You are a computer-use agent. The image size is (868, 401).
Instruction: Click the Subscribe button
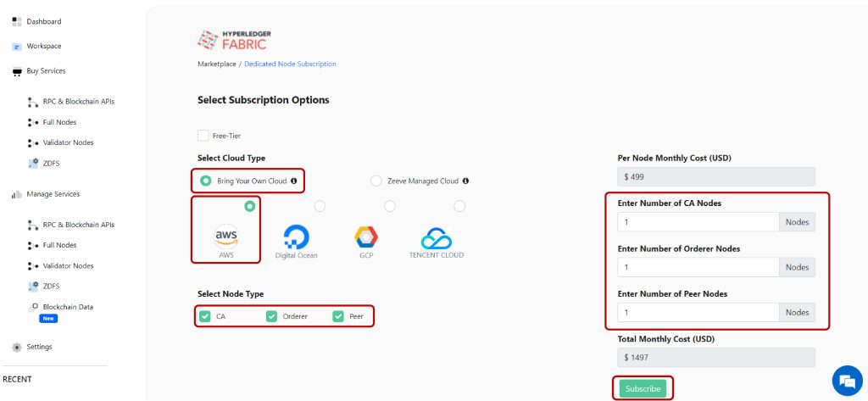pyautogui.click(x=643, y=389)
